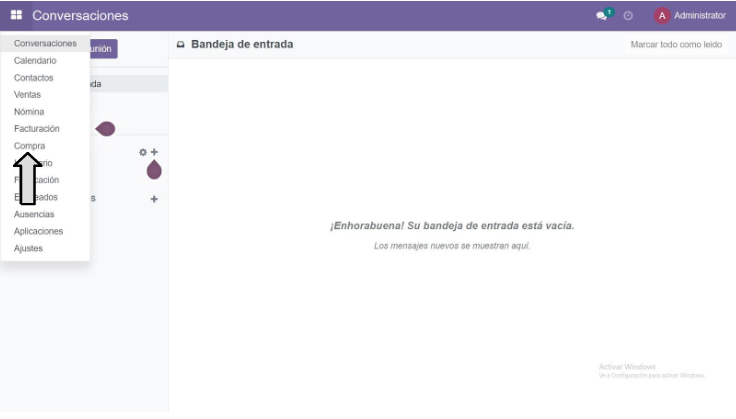Open Aplicaciones from the apps menu
Image resolution: width=736 pixels, height=419 pixels.
coord(38,231)
